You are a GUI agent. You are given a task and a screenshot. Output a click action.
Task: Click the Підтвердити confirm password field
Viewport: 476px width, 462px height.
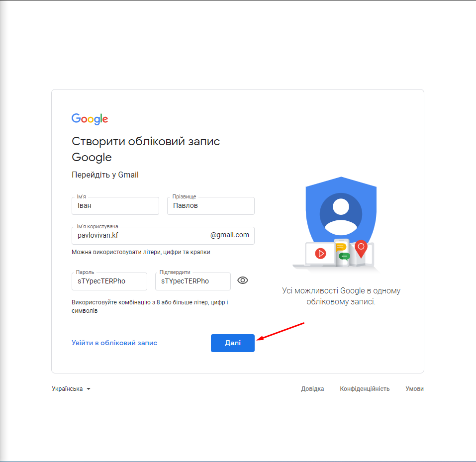(x=193, y=281)
